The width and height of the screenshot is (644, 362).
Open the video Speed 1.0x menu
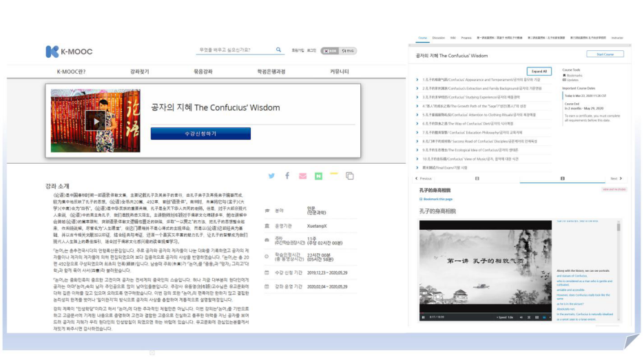pyautogui.click(x=505, y=317)
